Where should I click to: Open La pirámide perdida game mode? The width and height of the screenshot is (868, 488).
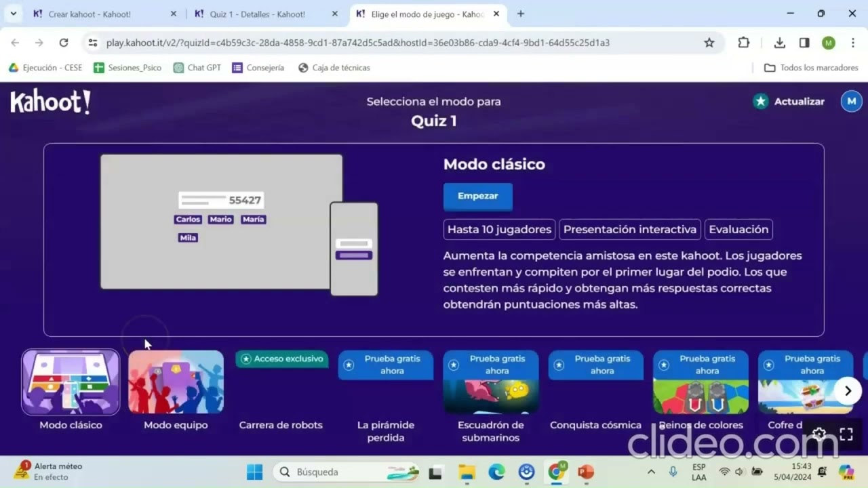tap(385, 431)
